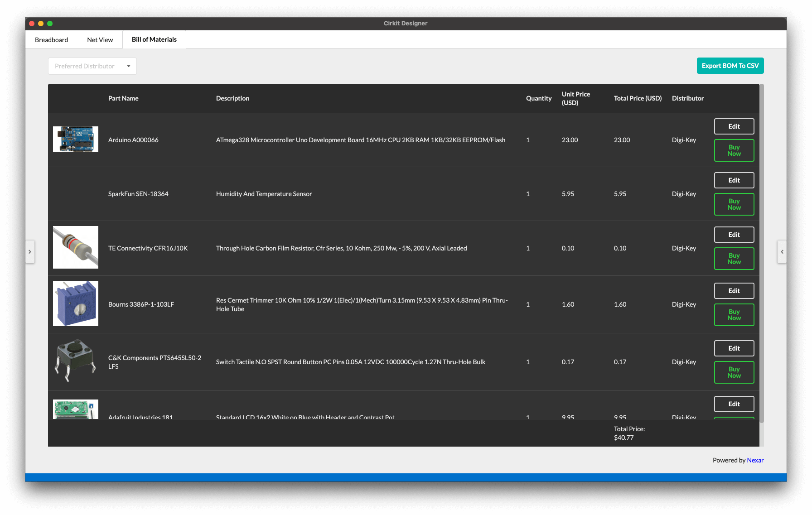This screenshot has height=515, width=812.
Task: Click the Switch Tactile N.O SPST description
Action: pos(350,362)
